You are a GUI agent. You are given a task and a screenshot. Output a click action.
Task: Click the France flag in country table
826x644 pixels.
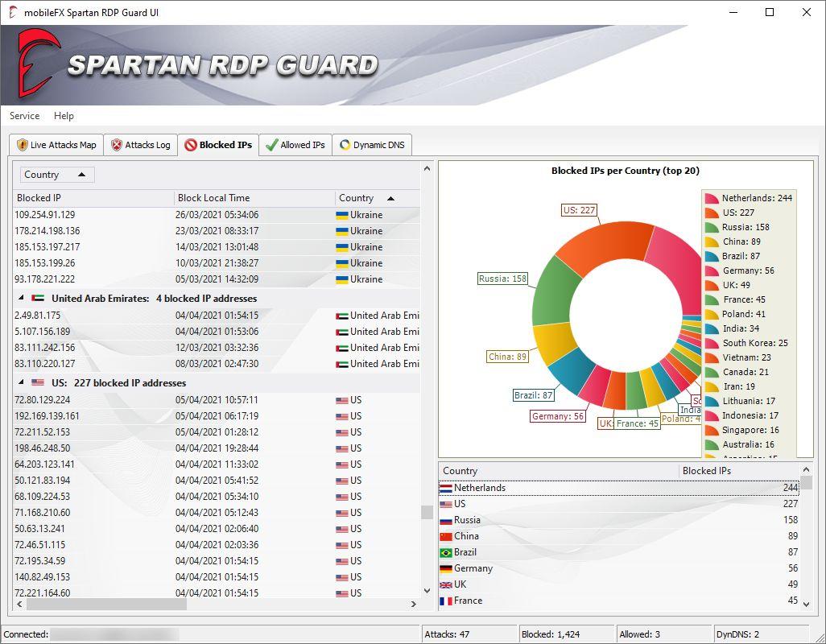pos(446,601)
